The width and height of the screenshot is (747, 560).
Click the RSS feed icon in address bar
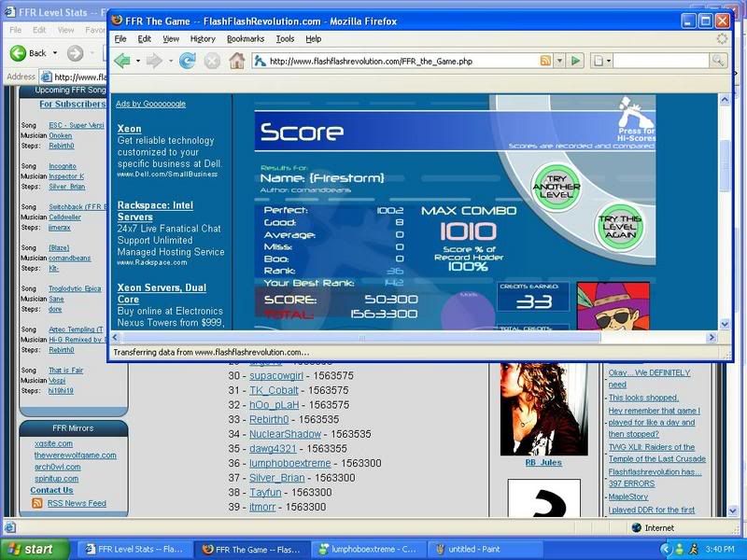pos(545,61)
